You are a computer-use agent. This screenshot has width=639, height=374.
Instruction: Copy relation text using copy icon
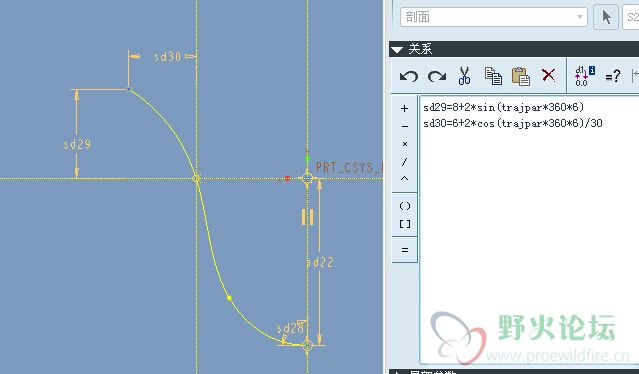493,76
